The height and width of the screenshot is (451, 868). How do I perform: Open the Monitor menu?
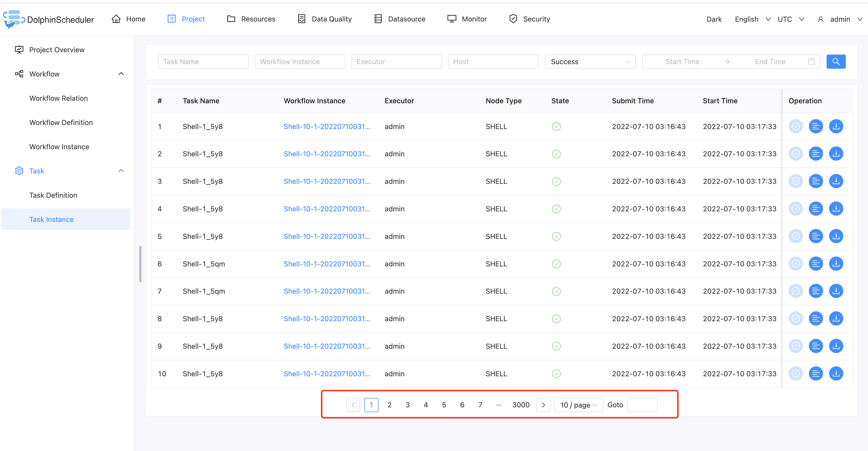click(467, 19)
